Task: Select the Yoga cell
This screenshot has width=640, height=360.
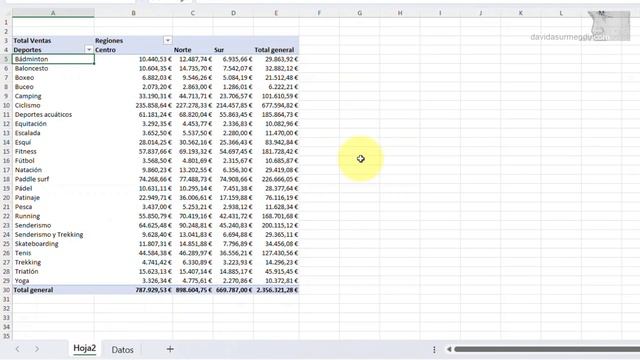Action: pos(53,280)
